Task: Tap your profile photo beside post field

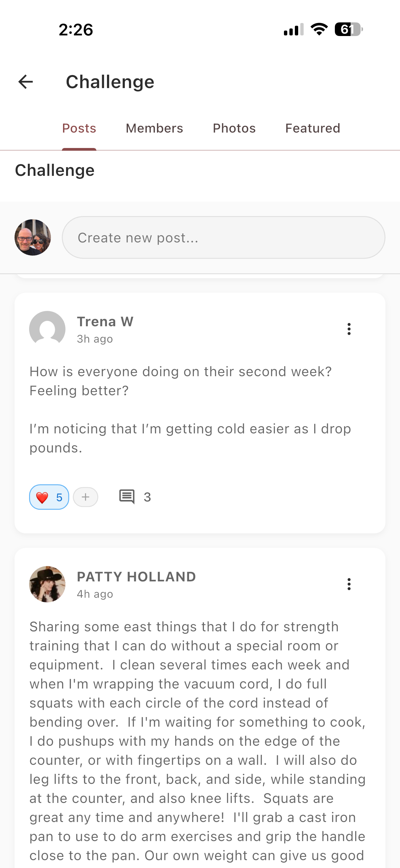Action: 33,238
